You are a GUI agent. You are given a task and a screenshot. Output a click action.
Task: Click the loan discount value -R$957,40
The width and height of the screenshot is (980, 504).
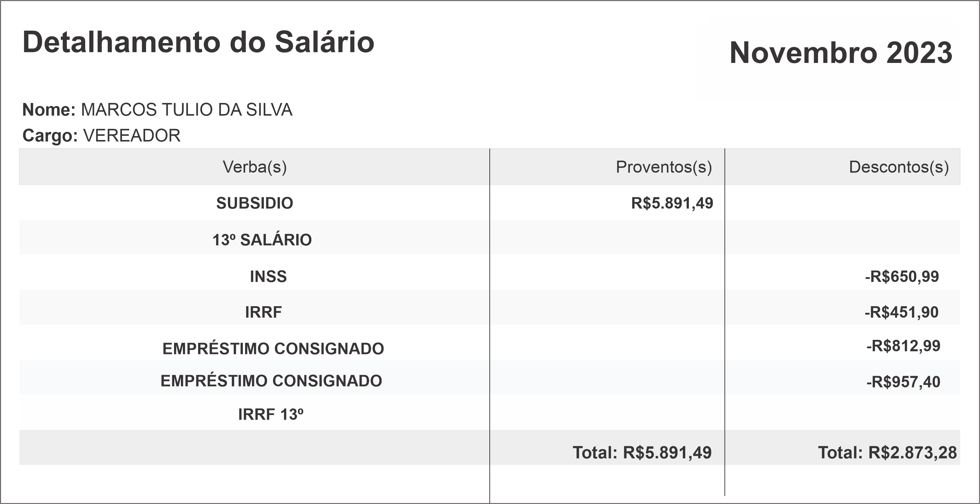[x=903, y=381]
